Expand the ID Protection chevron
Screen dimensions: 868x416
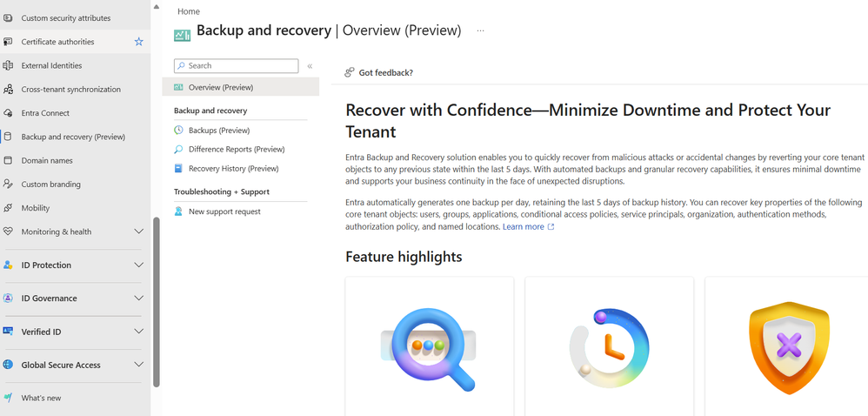tap(139, 265)
